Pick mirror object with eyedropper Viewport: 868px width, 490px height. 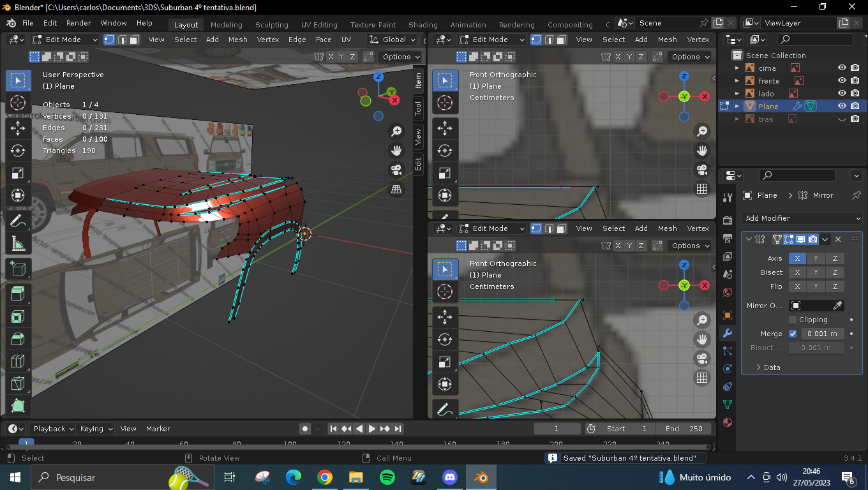click(837, 306)
